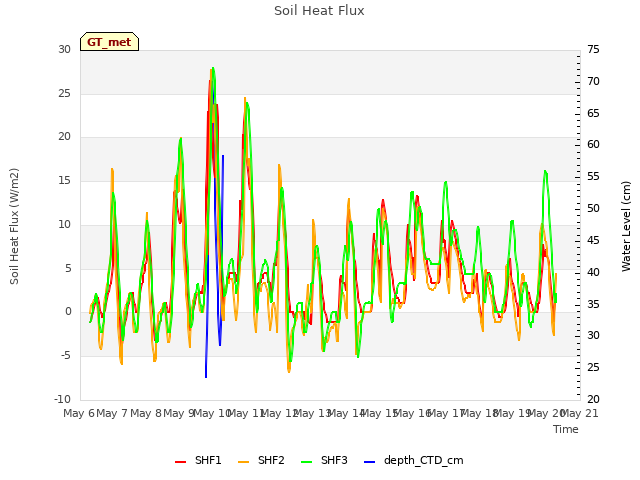Toggle SHF2 series in legend

[261, 460]
